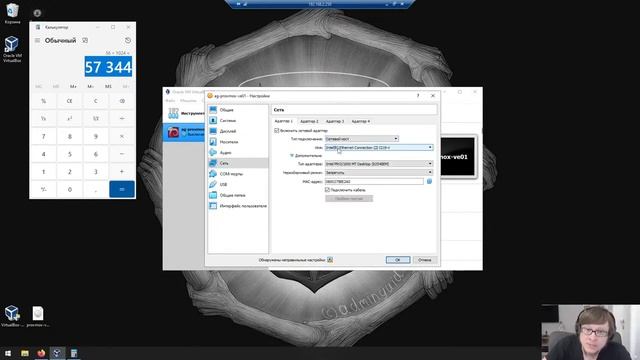Click calculator C clear button
This screenshot has width=640, height=360.
[x=96, y=101]
